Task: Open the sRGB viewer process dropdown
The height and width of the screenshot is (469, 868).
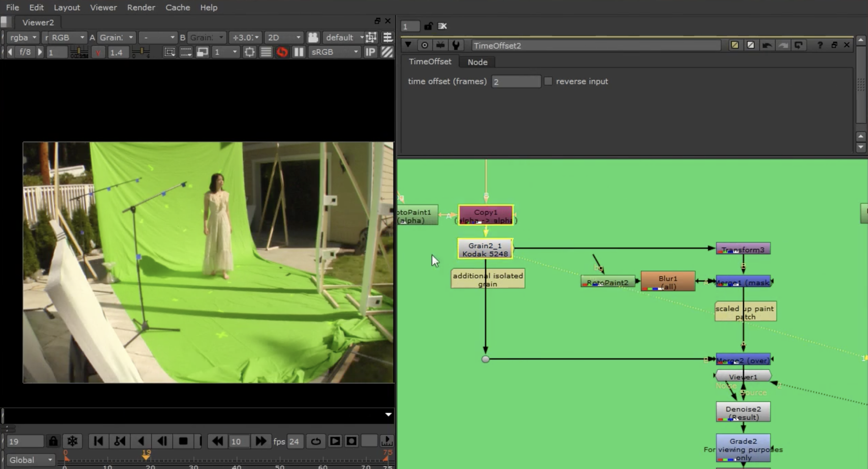Action: coord(334,52)
